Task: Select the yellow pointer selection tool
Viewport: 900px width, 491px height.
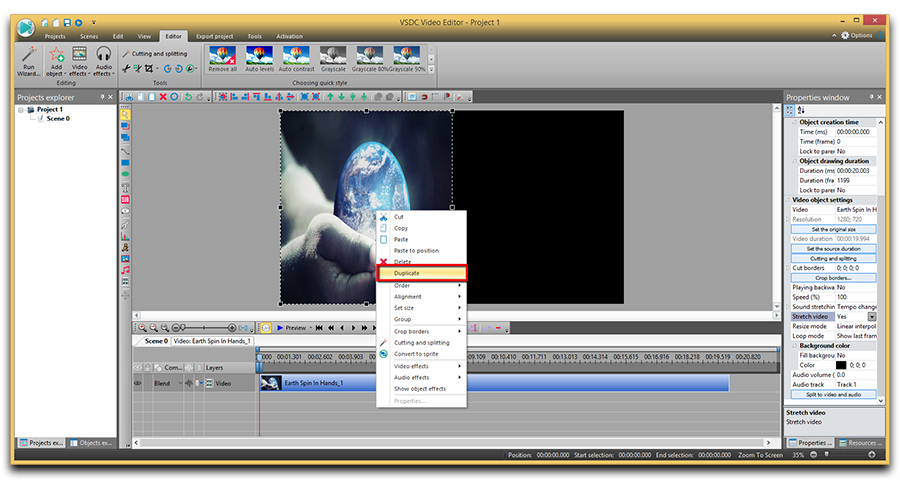Action: click(125, 114)
